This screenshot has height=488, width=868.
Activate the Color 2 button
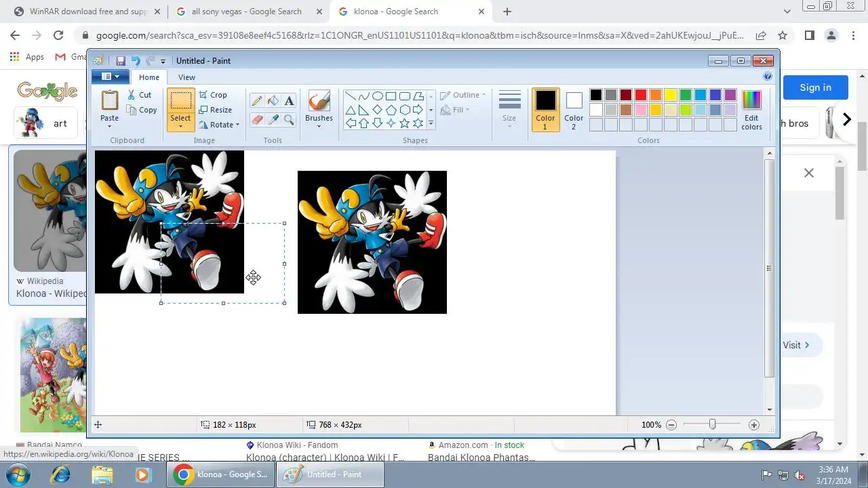tap(574, 110)
